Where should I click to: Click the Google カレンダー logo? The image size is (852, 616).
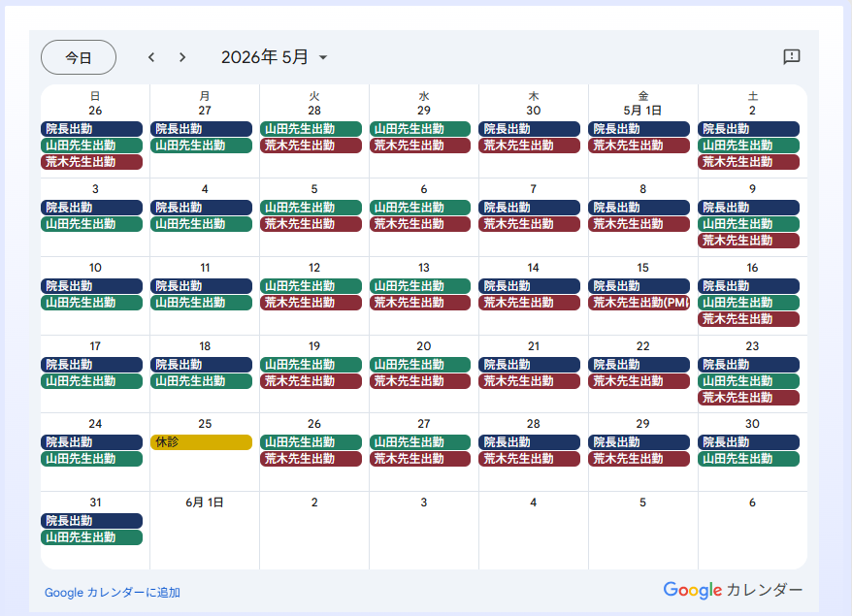(733, 590)
